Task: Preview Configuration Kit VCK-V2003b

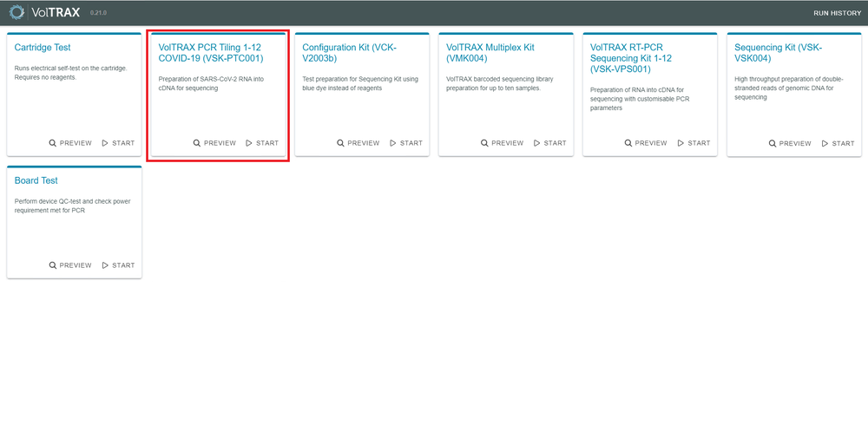Action: click(358, 143)
